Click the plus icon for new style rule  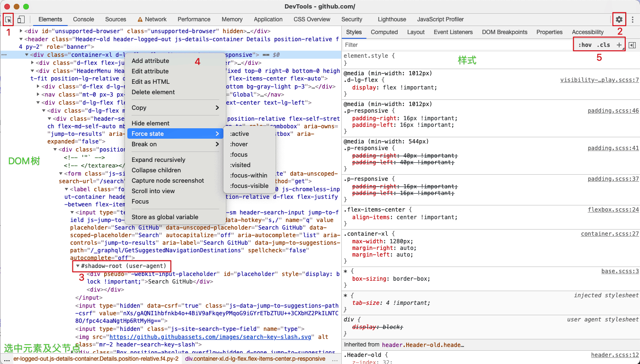pos(619,45)
